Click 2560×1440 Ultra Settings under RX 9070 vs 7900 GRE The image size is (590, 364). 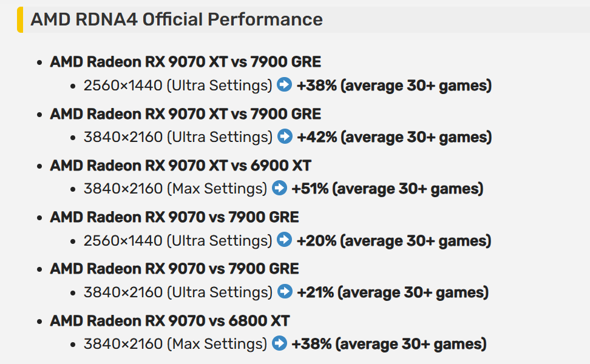click(178, 241)
